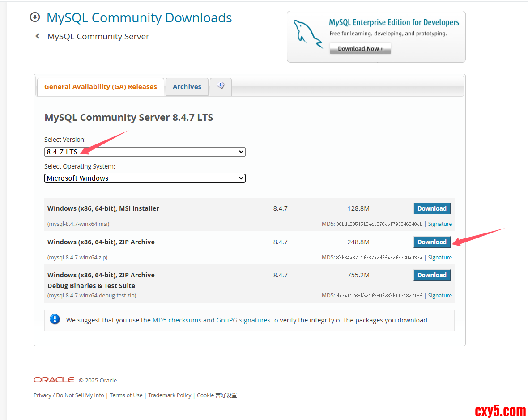Image resolution: width=528 pixels, height=420 pixels.
Task: Click the 128.8M file size value
Action: [x=358, y=208]
